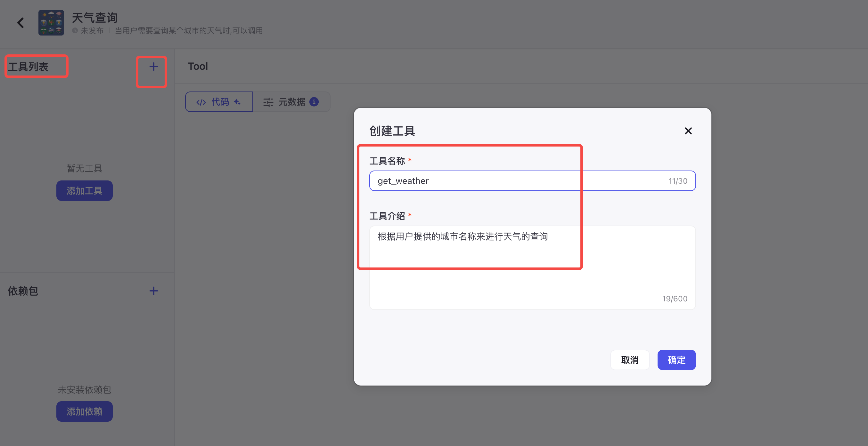Click the 添加依赖 button
The width and height of the screenshot is (868, 446).
pyautogui.click(x=84, y=411)
